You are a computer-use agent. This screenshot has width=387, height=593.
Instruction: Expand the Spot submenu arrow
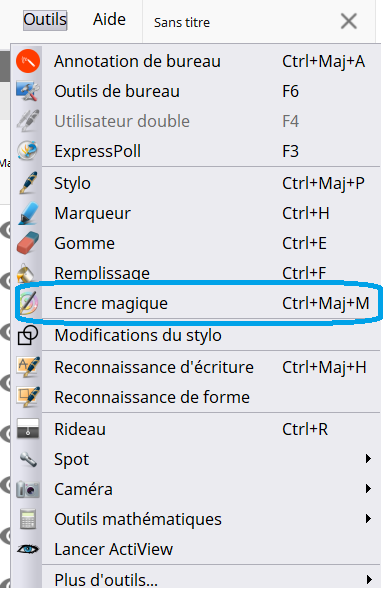click(x=368, y=459)
